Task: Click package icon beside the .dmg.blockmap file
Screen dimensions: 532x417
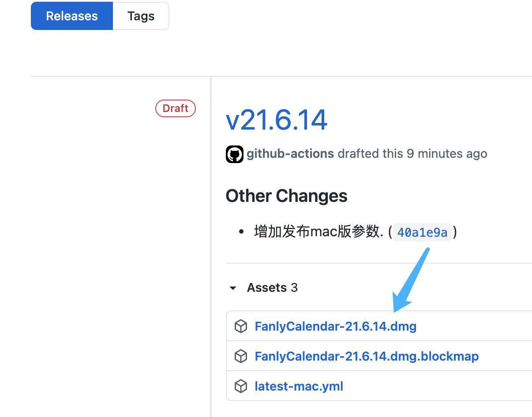Action: click(241, 356)
